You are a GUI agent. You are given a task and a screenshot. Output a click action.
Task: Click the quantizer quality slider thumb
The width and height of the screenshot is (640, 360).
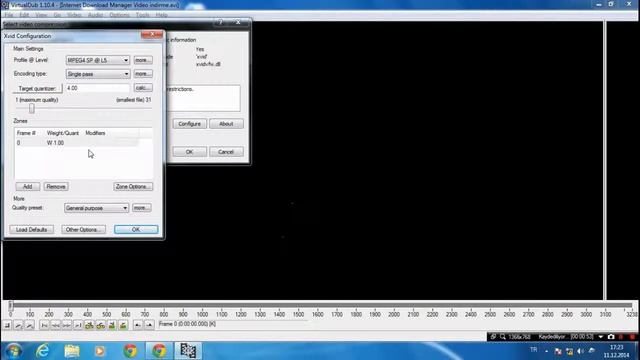click(31, 109)
